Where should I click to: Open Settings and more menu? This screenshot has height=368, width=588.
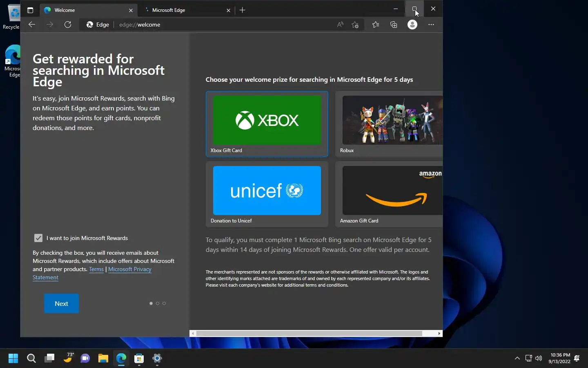431,25
